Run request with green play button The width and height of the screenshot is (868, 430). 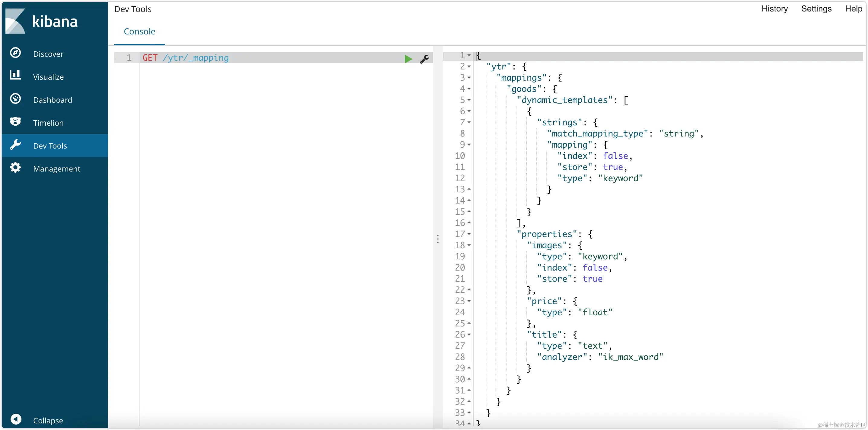click(x=408, y=59)
